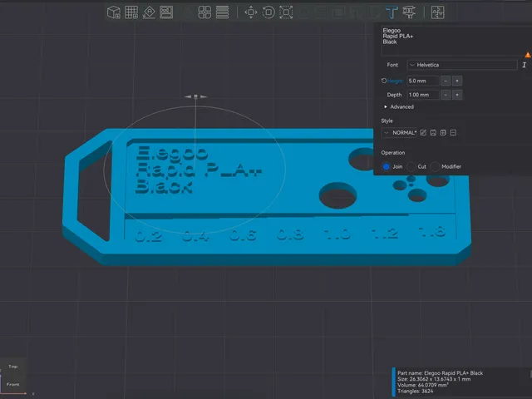Expand the Advanced section

pos(399,107)
